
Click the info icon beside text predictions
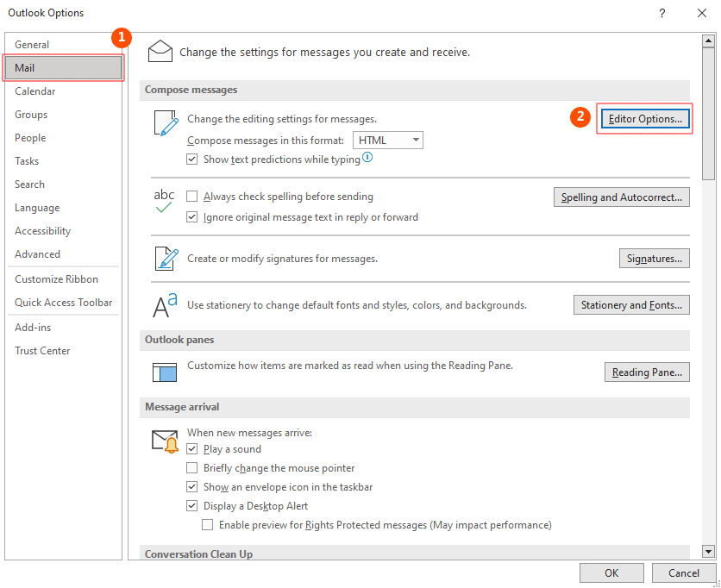click(x=367, y=158)
